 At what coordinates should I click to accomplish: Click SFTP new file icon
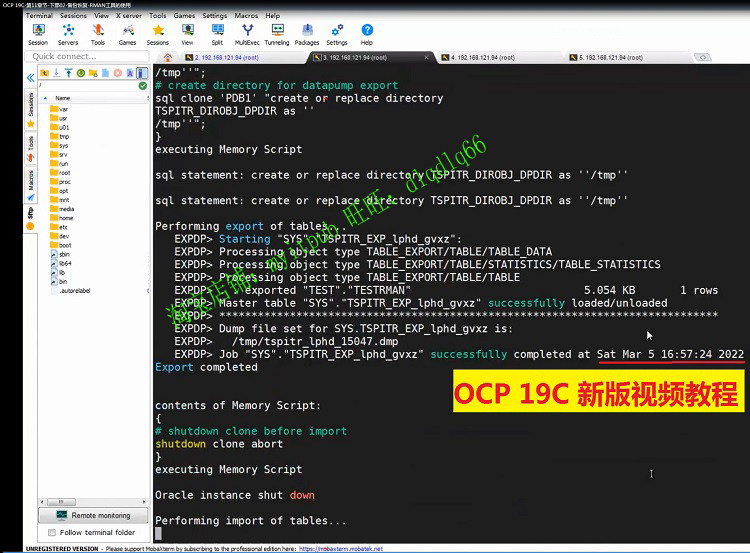pos(105,73)
